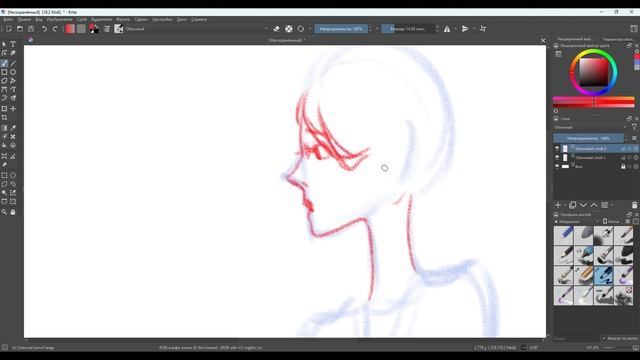
Task: Hide the Обычный слой 1 layer
Action: (x=557, y=158)
